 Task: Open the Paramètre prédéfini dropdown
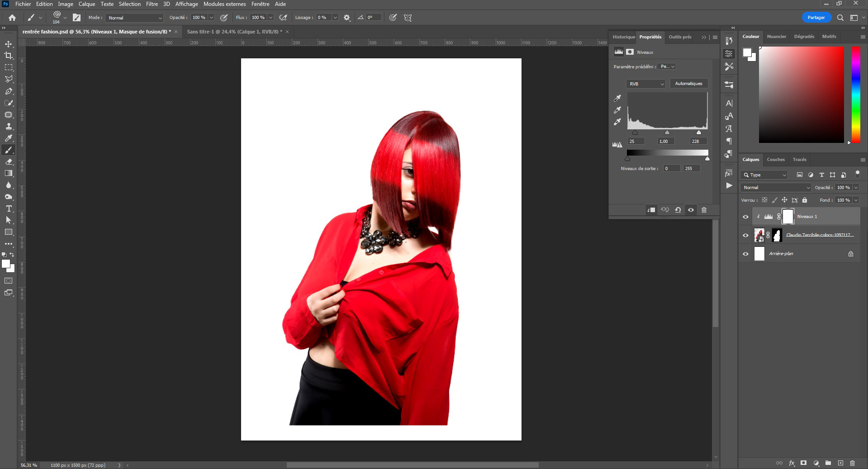click(667, 66)
